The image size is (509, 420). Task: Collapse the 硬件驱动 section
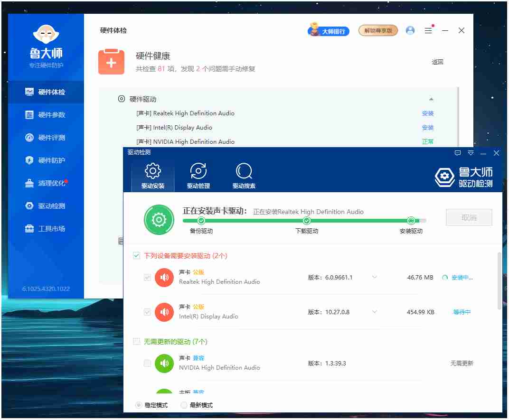tap(432, 99)
